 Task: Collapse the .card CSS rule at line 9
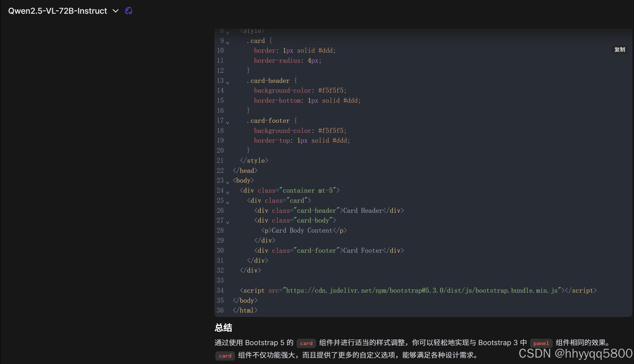(x=228, y=43)
